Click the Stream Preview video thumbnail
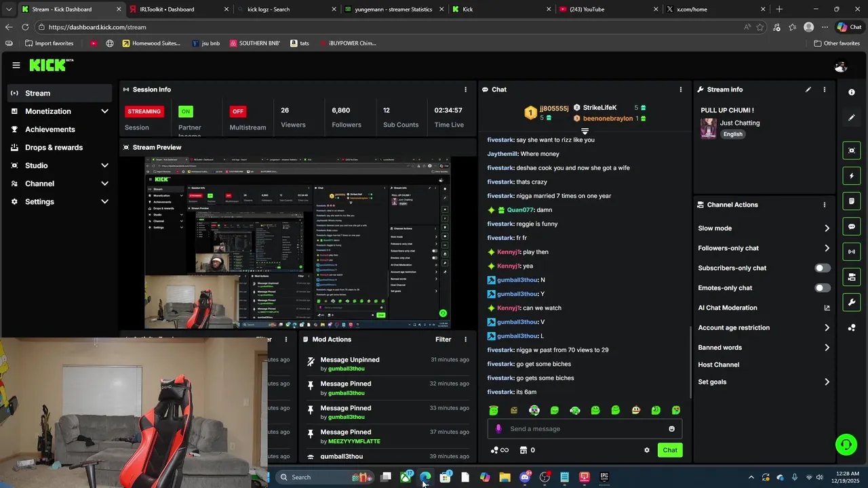The image size is (868, 488). click(x=297, y=243)
